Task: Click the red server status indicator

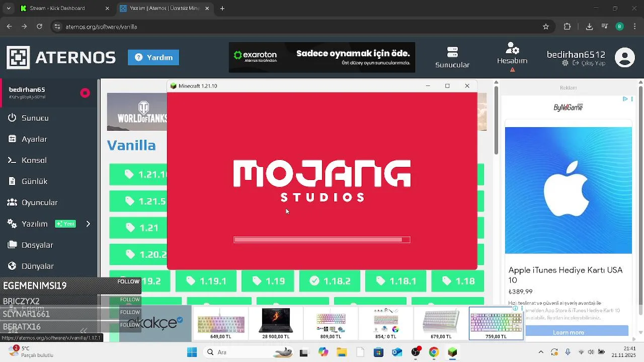Action: click(x=85, y=93)
